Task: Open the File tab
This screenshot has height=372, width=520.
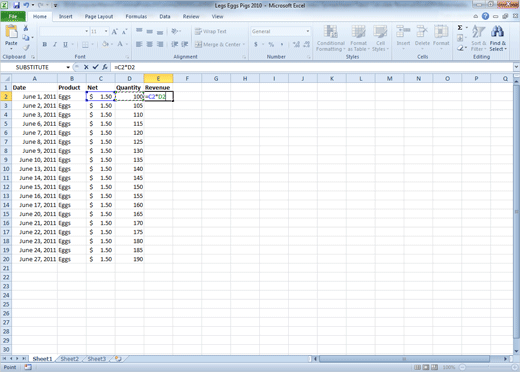Action: pyautogui.click(x=13, y=16)
